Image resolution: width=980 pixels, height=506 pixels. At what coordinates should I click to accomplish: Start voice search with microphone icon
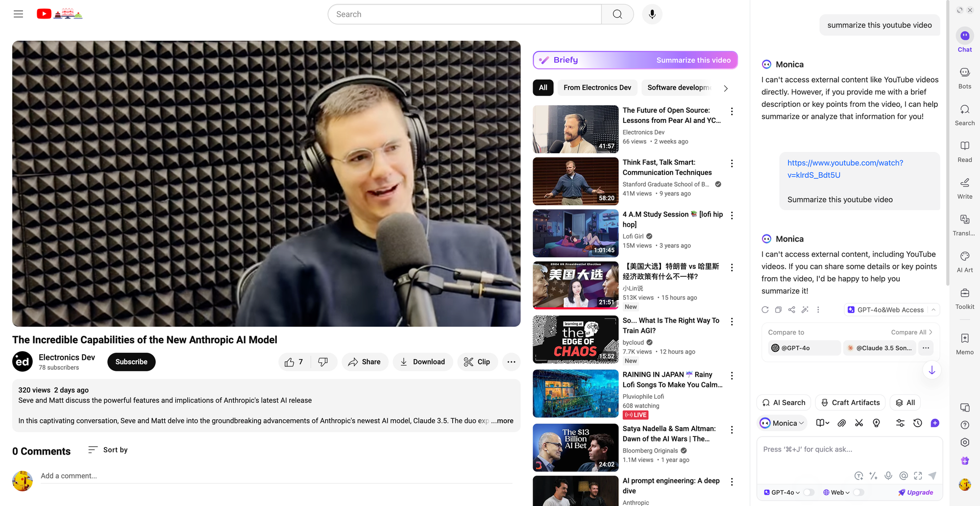click(x=652, y=14)
